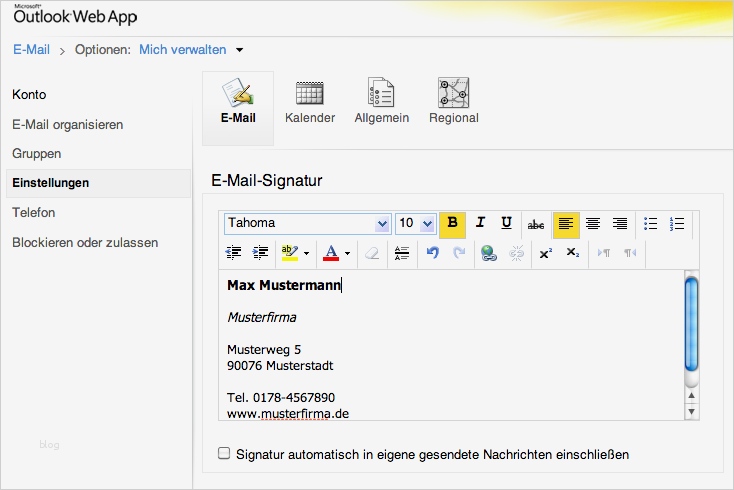This screenshot has width=734, height=490.
Task: Click the 'Musterfirma' italic line
Action: pyautogui.click(x=262, y=317)
